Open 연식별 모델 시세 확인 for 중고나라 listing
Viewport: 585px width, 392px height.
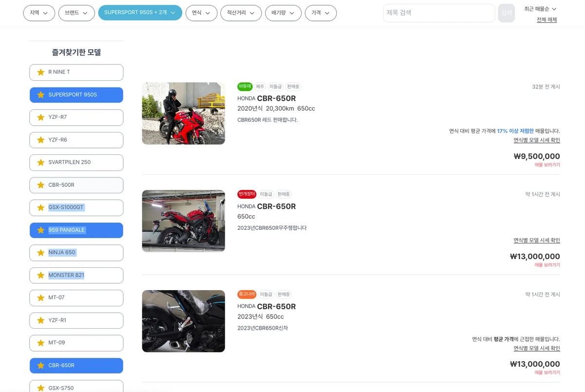[x=537, y=349]
